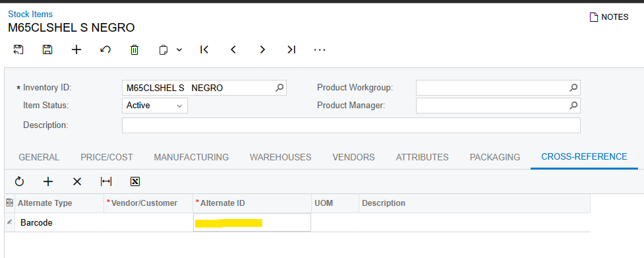This screenshot has width=644, height=258.
Task: Click the pencil edit indicator on Barcode row
Action: point(9,222)
